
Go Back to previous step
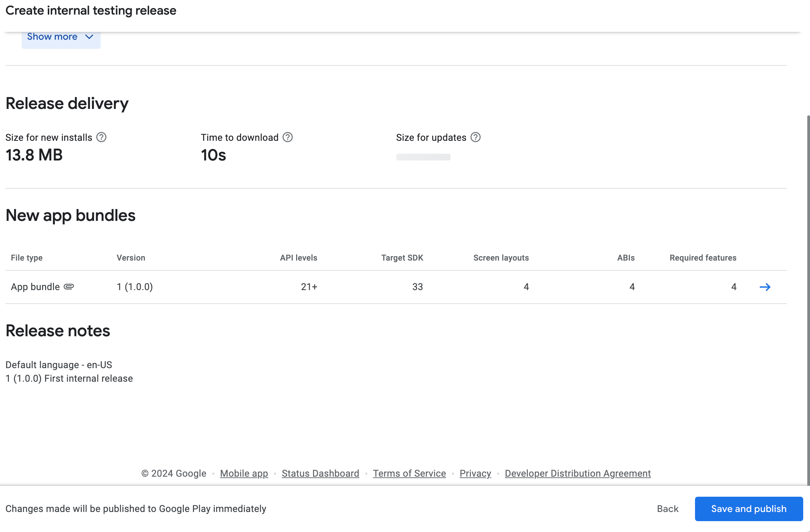tap(668, 509)
